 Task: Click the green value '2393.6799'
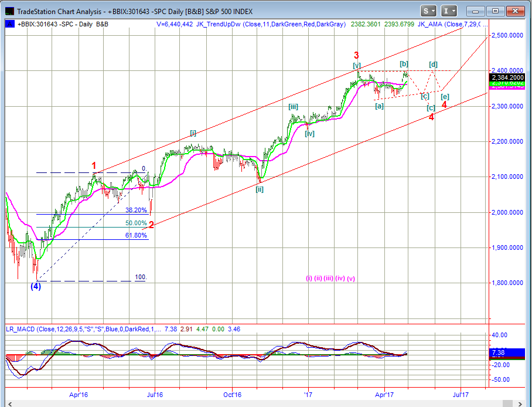pos(399,24)
